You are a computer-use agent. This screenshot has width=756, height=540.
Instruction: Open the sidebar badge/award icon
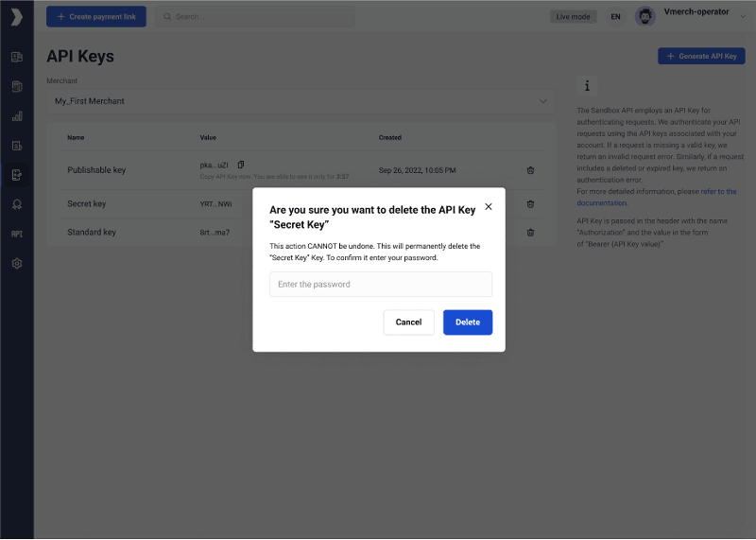17,204
